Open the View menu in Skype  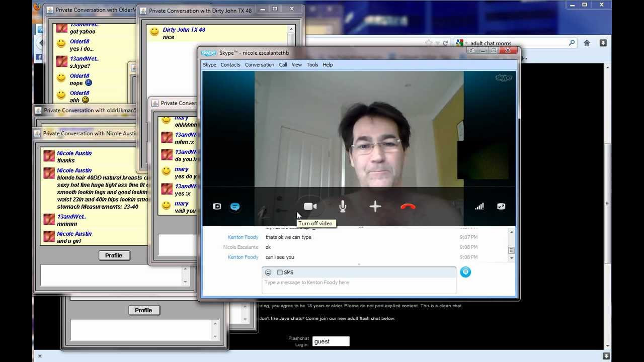[297, 65]
